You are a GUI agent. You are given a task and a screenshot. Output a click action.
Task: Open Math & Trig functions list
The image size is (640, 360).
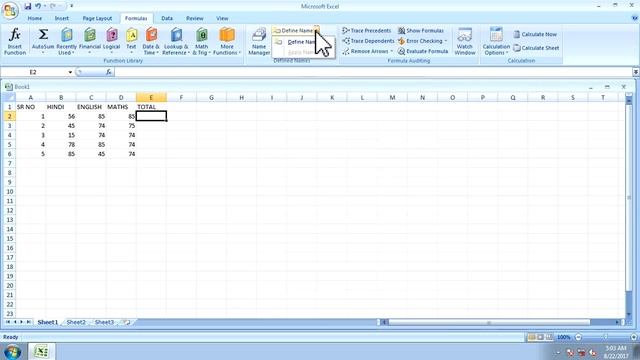pyautogui.click(x=201, y=41)
